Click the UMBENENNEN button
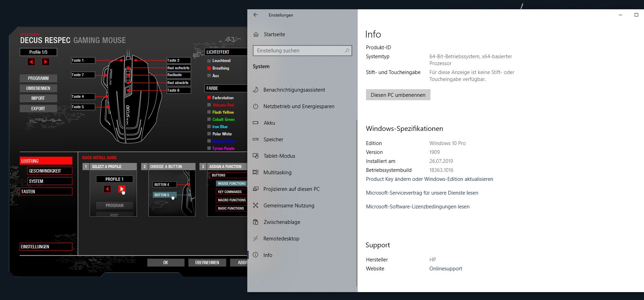The image size is (644, 300). tap(38, 88)
